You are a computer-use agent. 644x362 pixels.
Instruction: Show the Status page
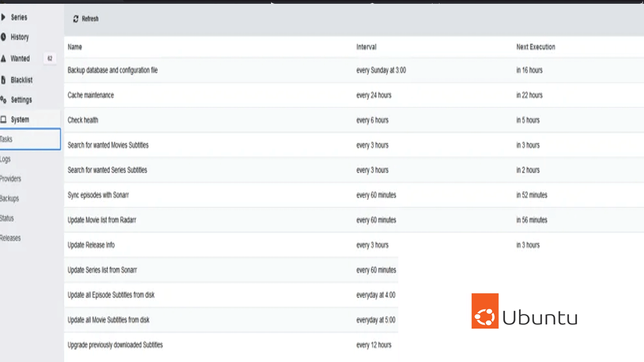(7, 218)
